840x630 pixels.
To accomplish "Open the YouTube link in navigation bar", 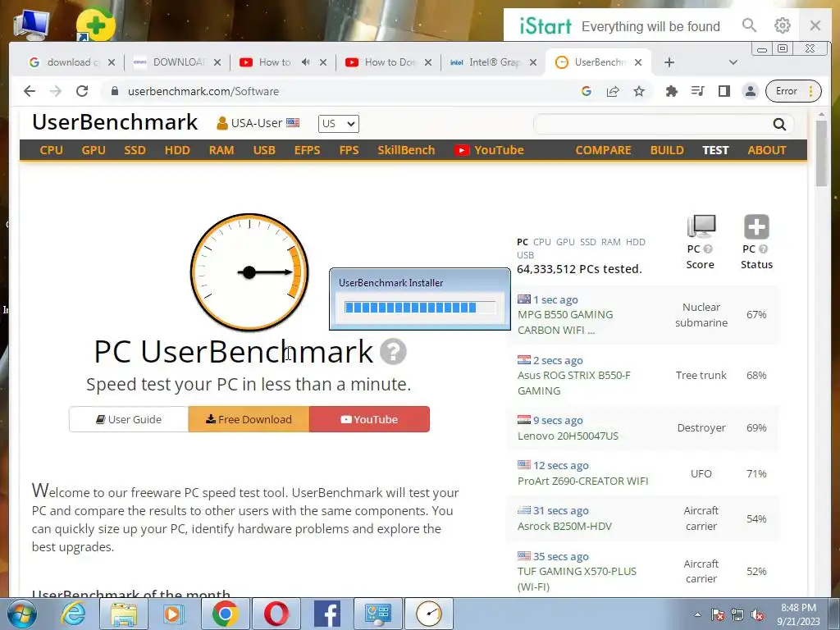I will [x=489, y=150].
